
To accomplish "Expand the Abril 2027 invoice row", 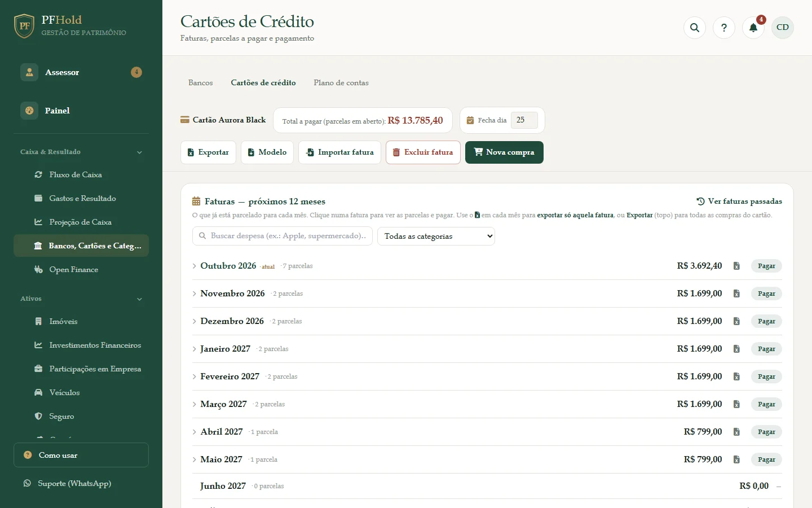I will tap(195, 432).
